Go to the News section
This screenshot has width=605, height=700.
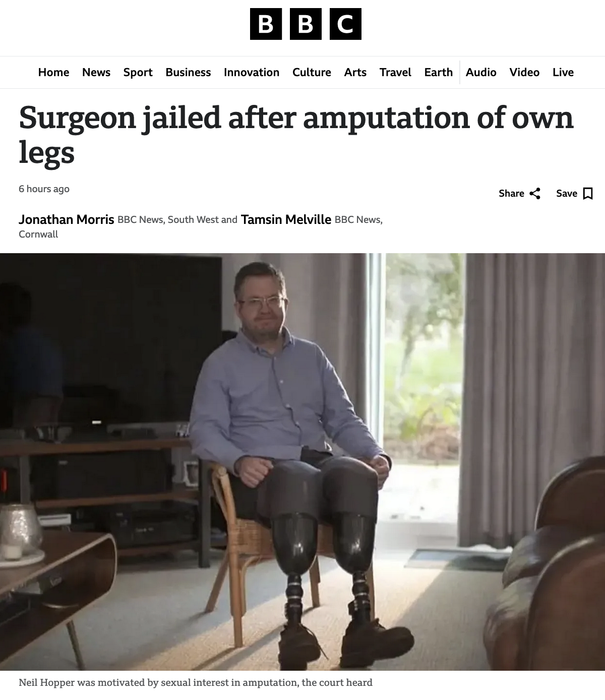pos(96,72)
